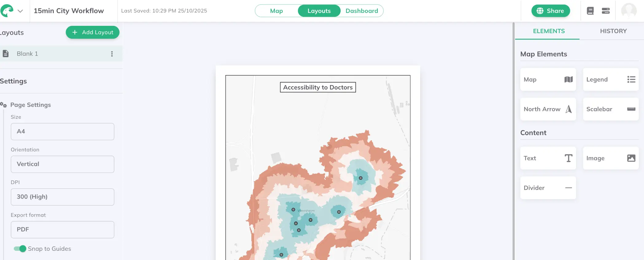The width and height of the screenshot is (644, 260).
Task: Click the Scalebar ruler icon
Action: click(631, 109)
